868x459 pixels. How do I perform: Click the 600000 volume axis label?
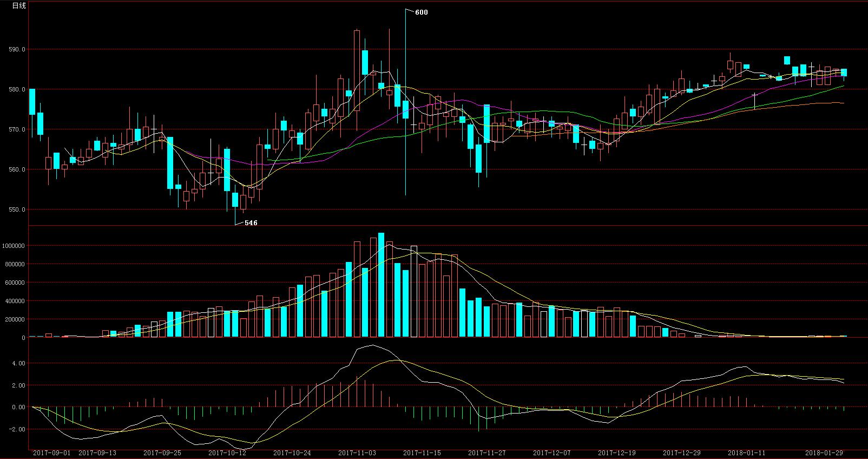(x=15, y=283)
